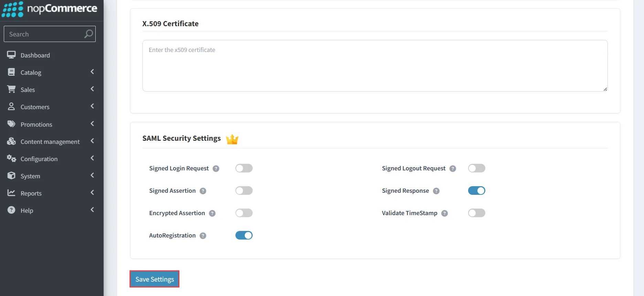Expand the Configuration menu chevron
Image resolution: width=644 pixels, height=296 pixels.
click(x=92, y=158)
